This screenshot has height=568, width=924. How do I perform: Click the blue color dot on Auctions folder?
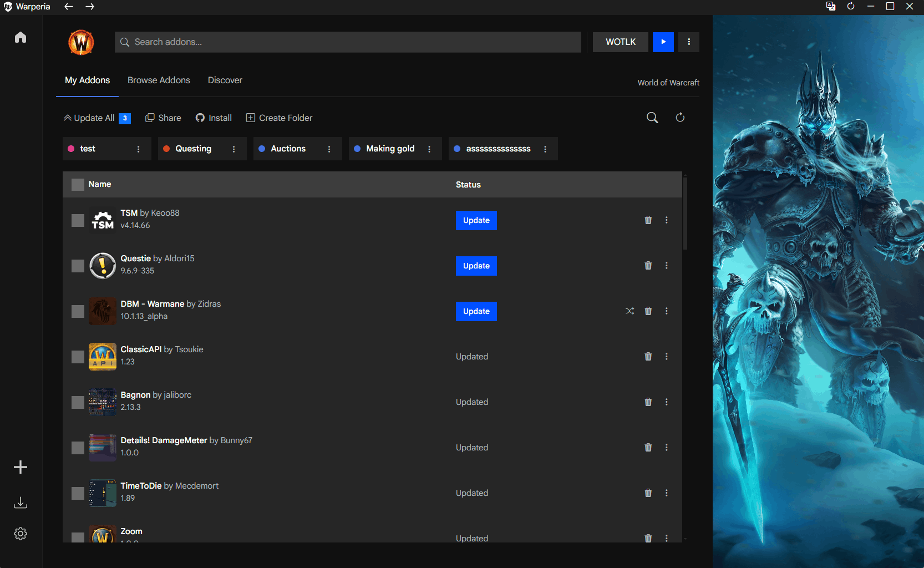pos(262,149)
